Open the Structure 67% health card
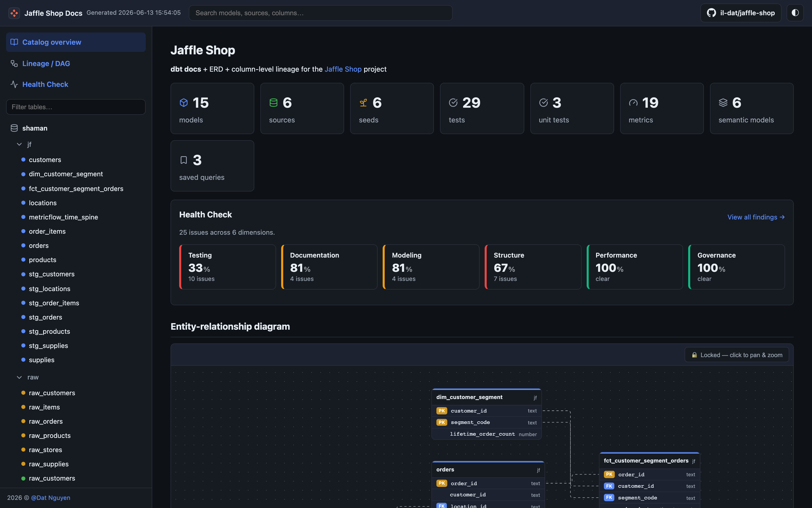The height and width of the screenshot is (508, 812). point(533,267)
